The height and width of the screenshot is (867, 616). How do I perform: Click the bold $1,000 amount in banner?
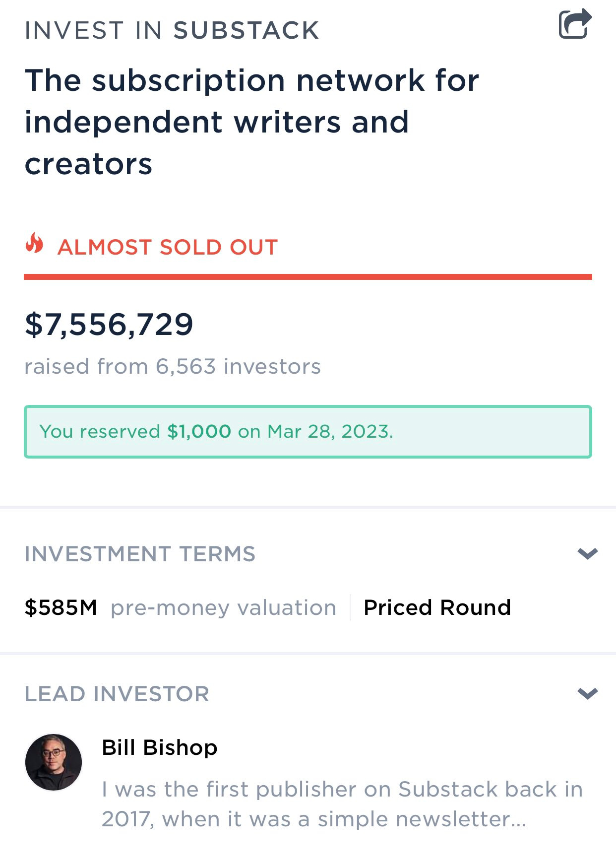coord(199,432)
